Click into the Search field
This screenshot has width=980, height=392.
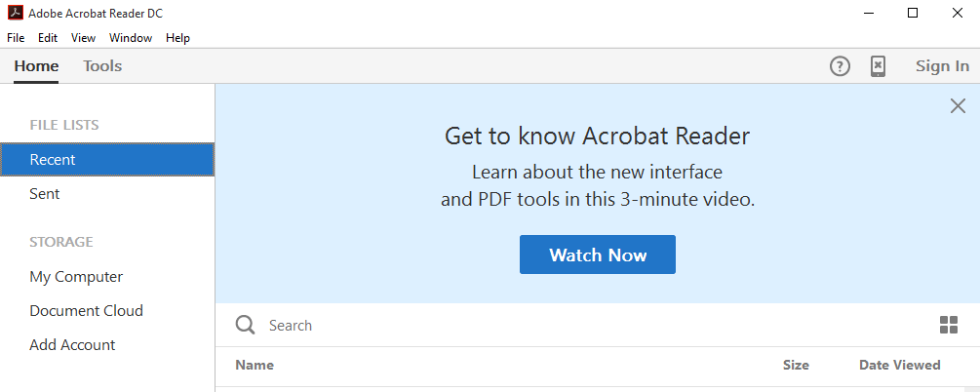585,326
